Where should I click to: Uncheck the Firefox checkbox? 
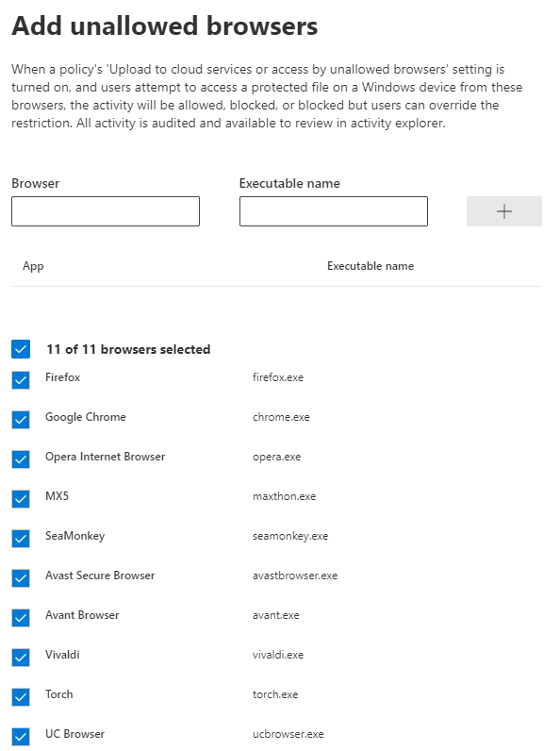[x=21, y=380]
